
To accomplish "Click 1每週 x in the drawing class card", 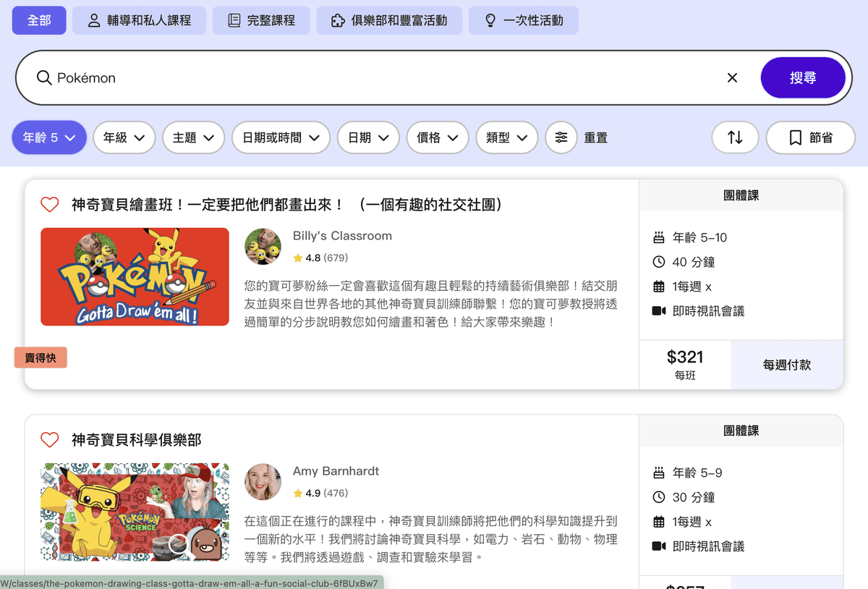I will click(x=692, y=287).
